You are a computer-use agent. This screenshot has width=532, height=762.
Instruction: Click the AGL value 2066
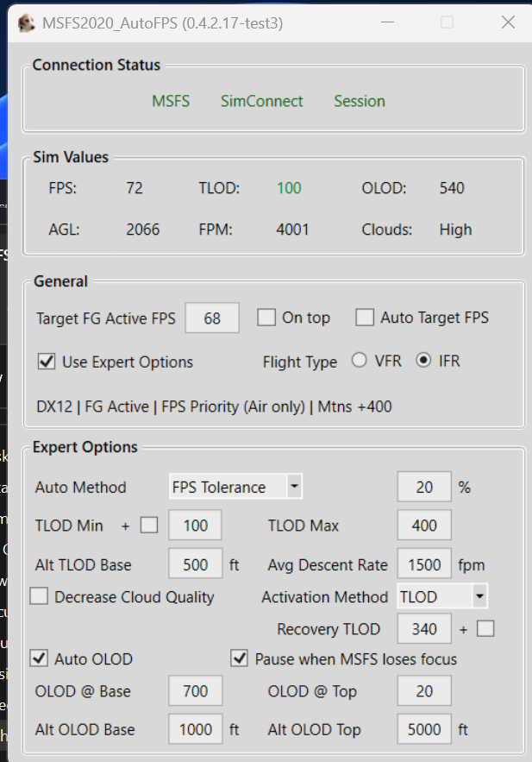143,230
